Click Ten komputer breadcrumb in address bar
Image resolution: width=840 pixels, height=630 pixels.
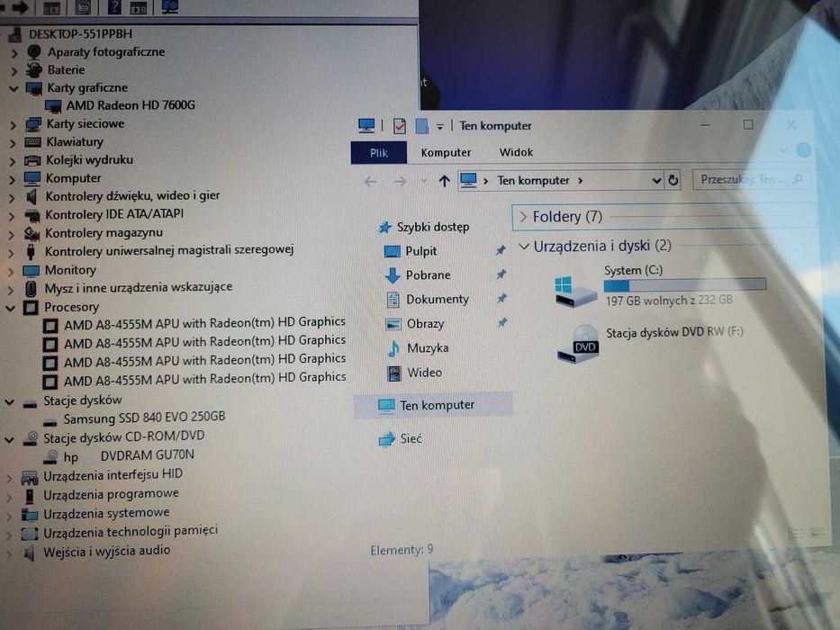[533, 181]
